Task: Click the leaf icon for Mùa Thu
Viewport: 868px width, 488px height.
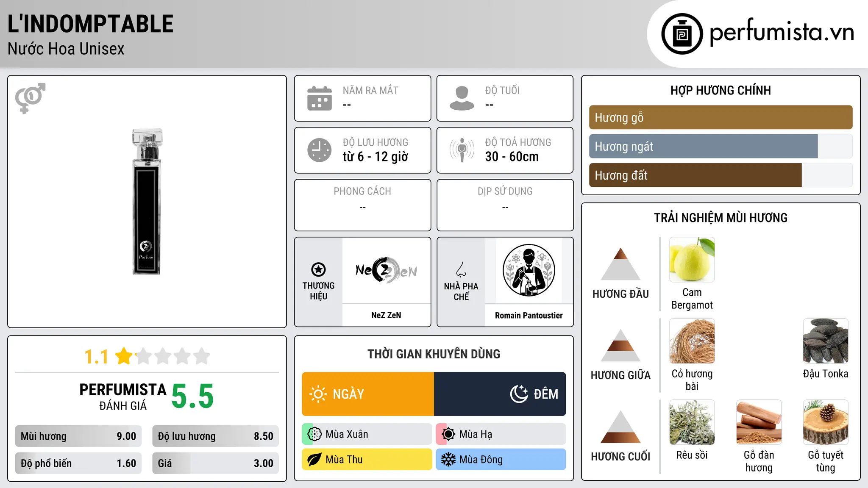Action: (314, 460)
